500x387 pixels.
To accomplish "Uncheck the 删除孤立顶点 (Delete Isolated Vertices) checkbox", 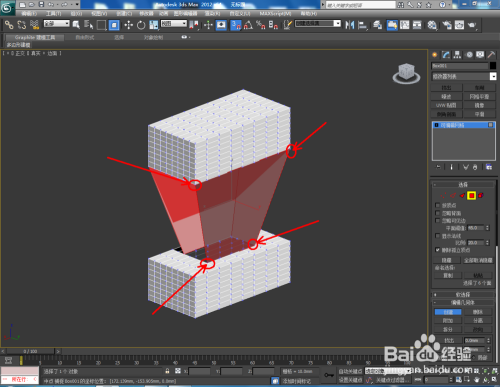I will [x=438, y=250].
